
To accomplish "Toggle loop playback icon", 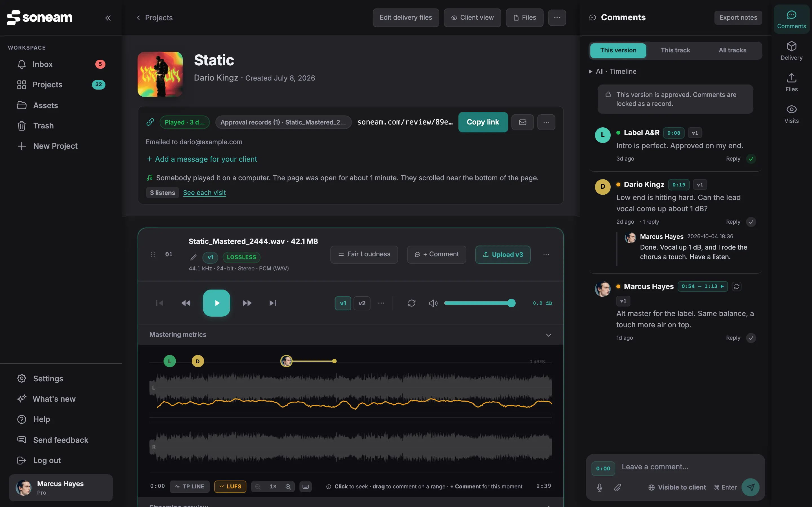I will pyautogui.click(x=411, y=303).
